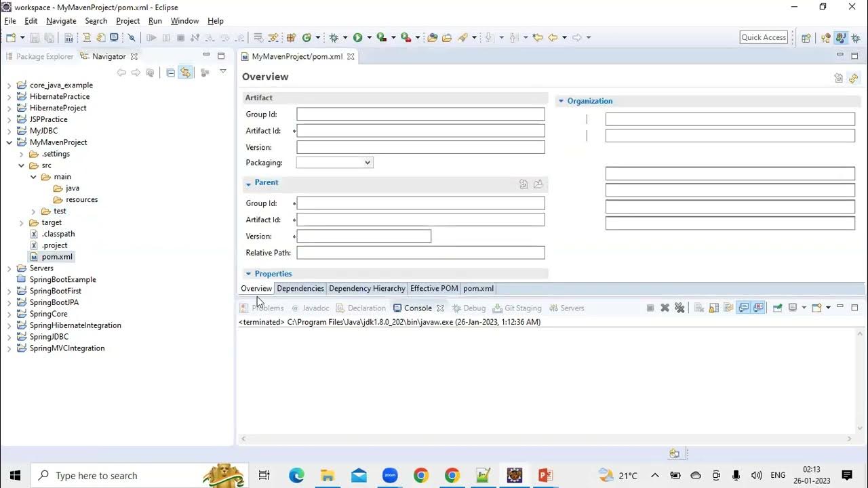Screen dimensions: 868x488
Task: Expand the target folder node
Action: (x=22, y=222)
